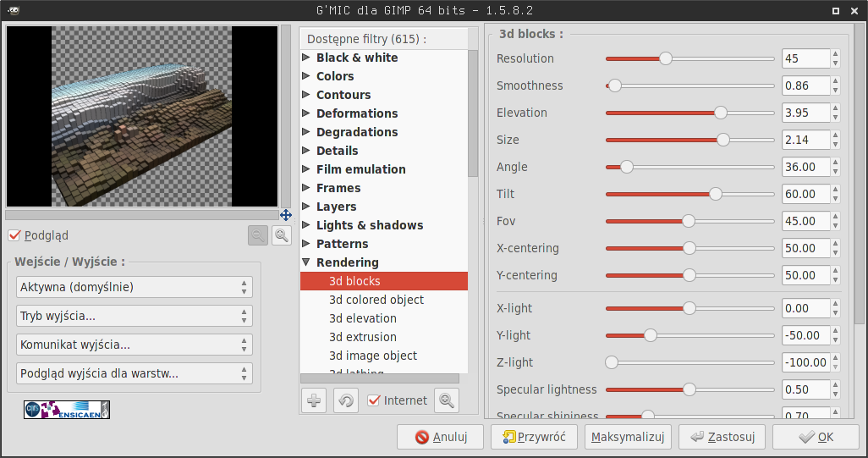Click the Smoothness slider handle

pos(614,86)
